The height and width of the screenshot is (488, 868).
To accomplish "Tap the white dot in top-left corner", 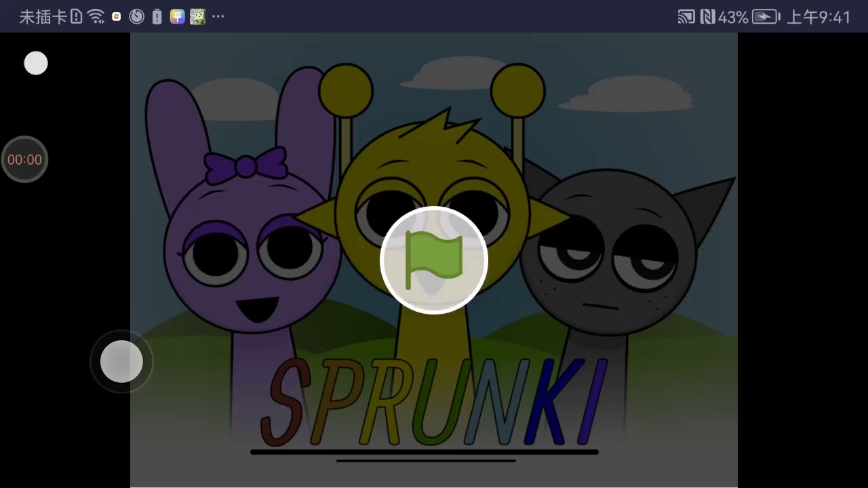I will (36, 64).
